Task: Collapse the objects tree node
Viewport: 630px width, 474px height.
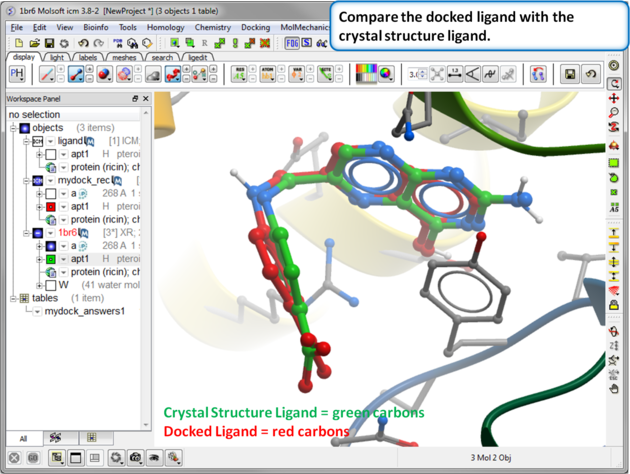Action: (x=14, y=128)
